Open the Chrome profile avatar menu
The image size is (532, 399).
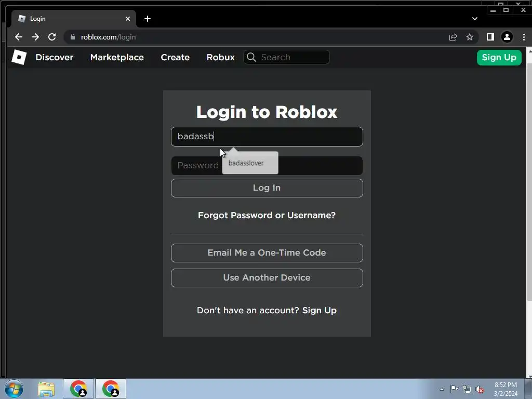[507, 37]
